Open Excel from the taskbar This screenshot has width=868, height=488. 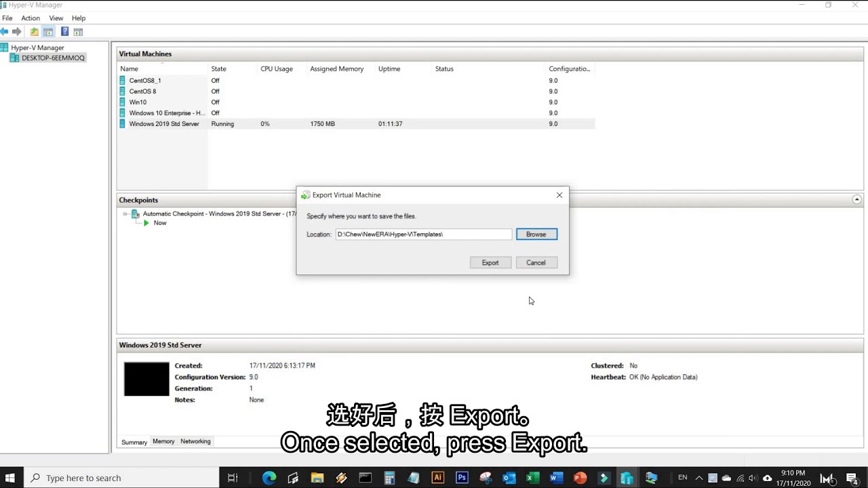(533, 478)
